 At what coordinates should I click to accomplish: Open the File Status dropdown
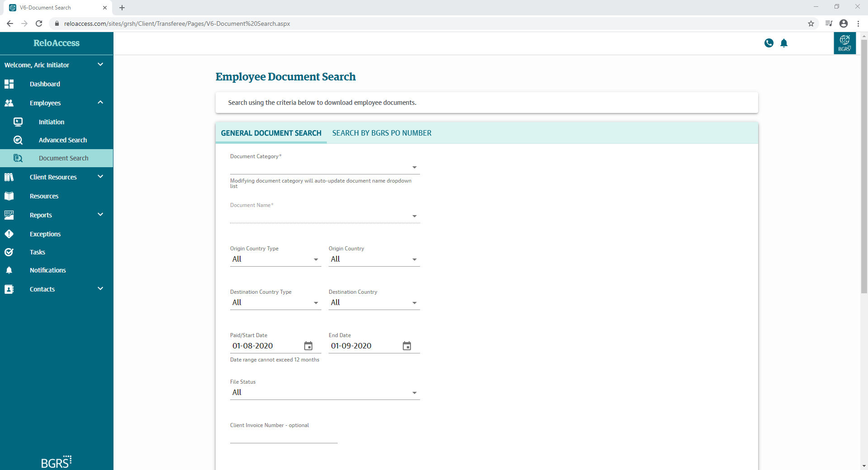pos(325,393)
